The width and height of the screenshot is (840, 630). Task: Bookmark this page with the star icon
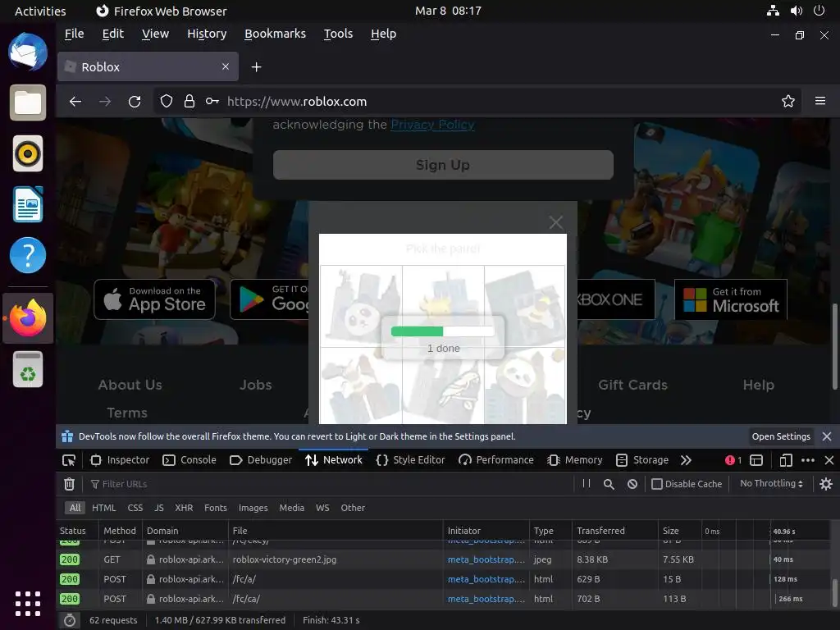(x=787, y=101)
